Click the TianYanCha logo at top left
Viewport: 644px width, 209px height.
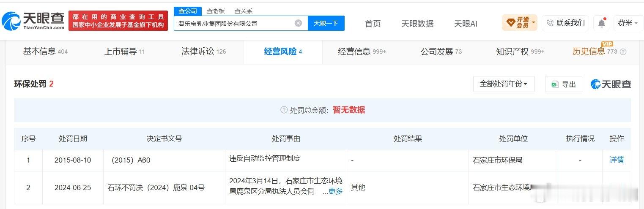pyautogui.click(x=33, y=21)
